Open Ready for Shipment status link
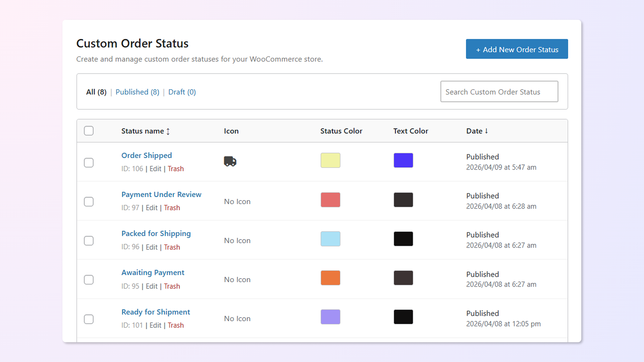644x362 pixels. [156, 312]
